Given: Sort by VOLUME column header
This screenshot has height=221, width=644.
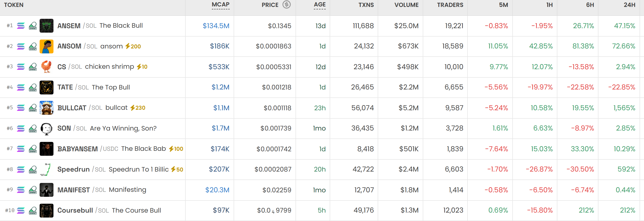Looking at the screenshot, I should (406, 5).
